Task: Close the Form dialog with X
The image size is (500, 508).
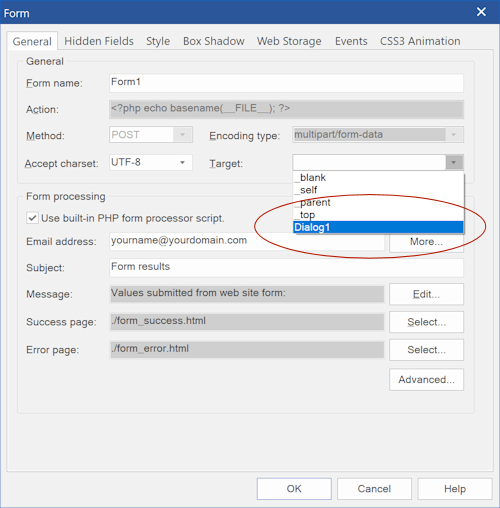Action: click(481, 12)
